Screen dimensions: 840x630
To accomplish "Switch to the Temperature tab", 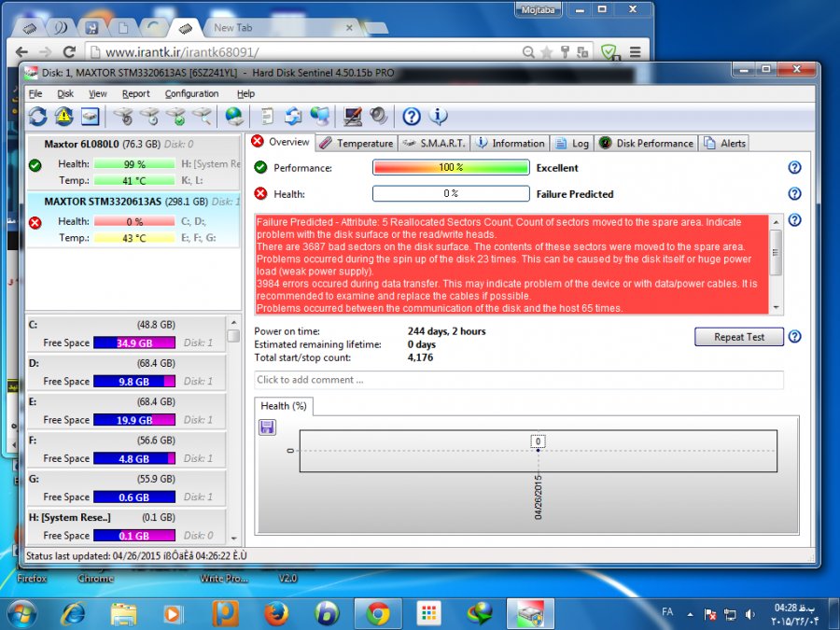I will [x=357, y=143].
